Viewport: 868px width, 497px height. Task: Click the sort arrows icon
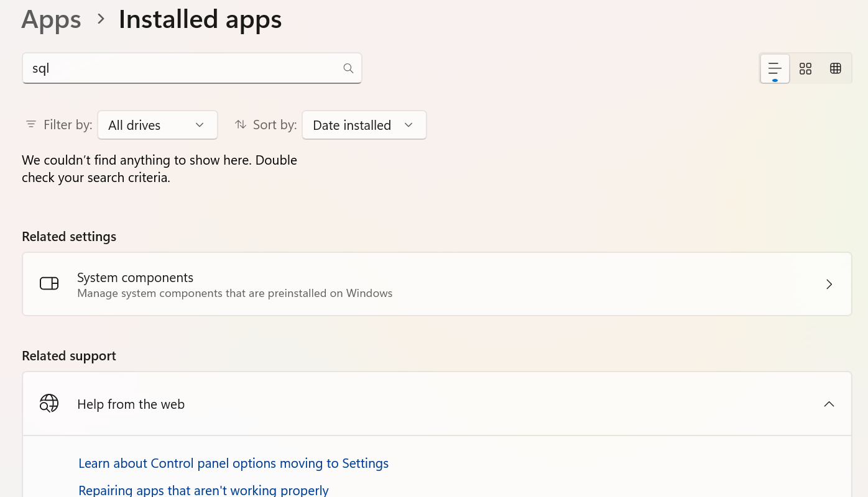(241, 125)
